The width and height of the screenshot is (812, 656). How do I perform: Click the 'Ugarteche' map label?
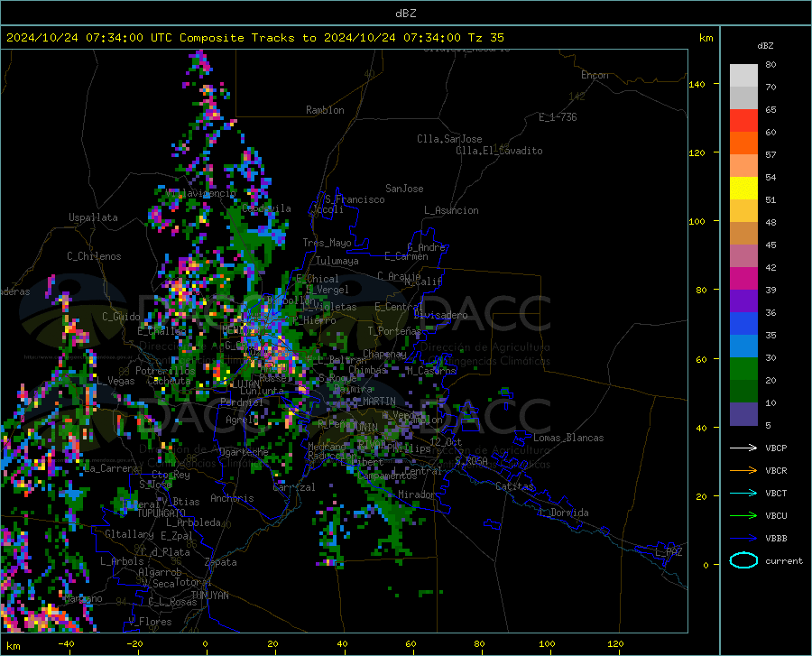(x=244, y=452)
